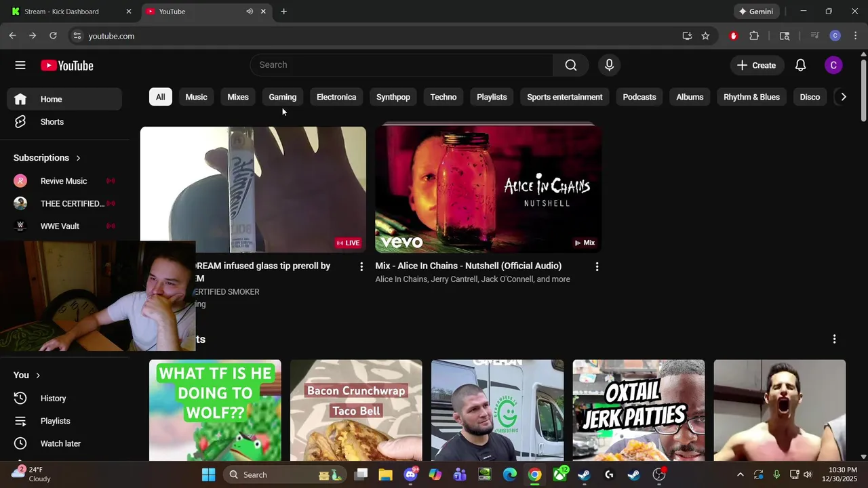Screen dimensions: 868x488
Task: Open History in the sidebar
Action: (65, 399)
